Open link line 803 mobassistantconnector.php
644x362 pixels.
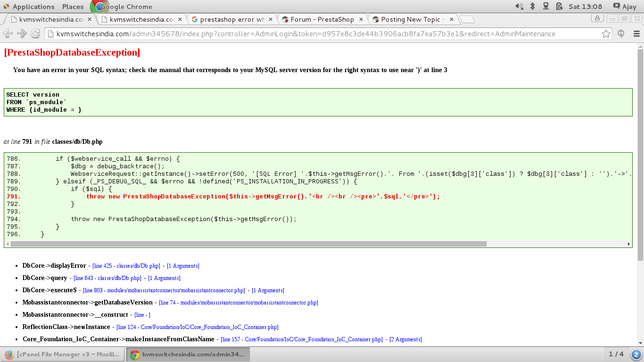(x=165, y=290)
